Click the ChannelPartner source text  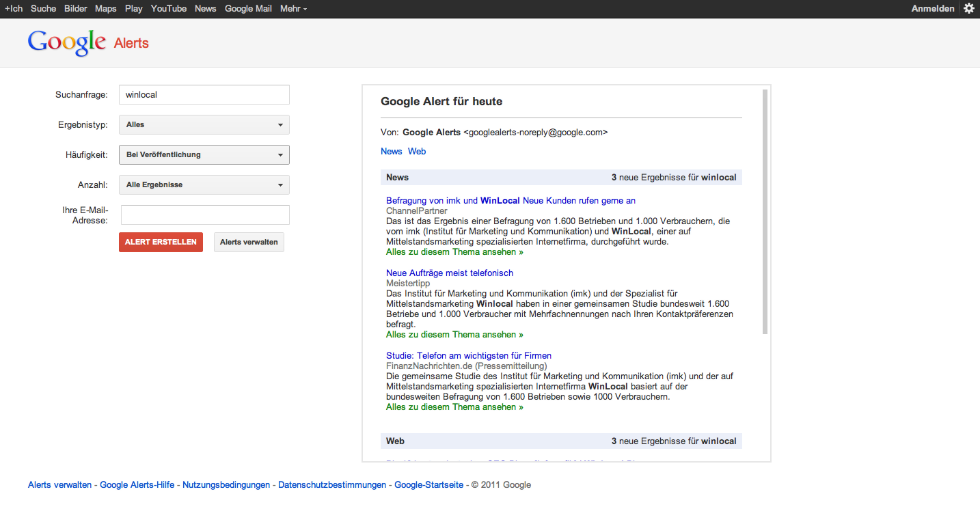[x=417, y=211]
